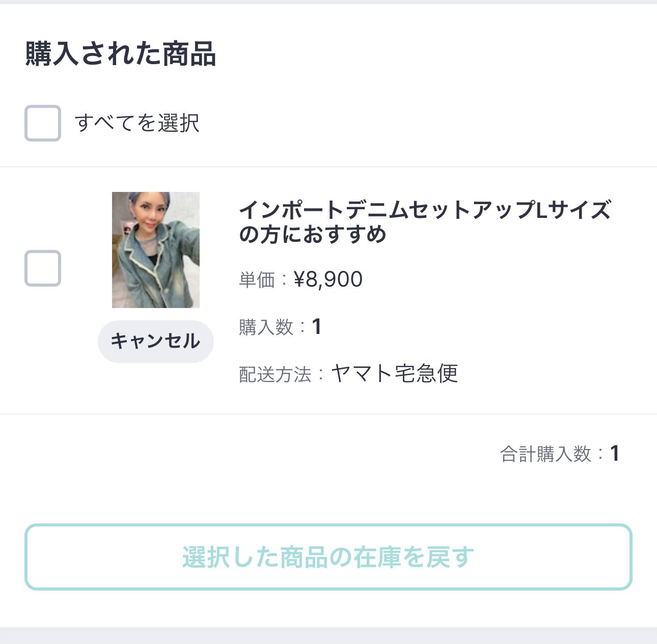Click the gray strip above the heading
Screen dimensions: 657x644
(328, 2)
